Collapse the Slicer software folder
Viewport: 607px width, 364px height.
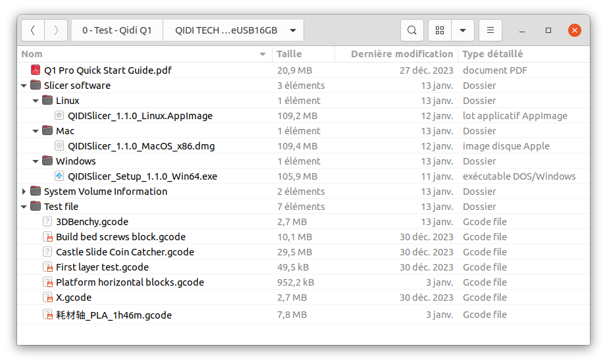pyautogui.click(x=24, y=86)
